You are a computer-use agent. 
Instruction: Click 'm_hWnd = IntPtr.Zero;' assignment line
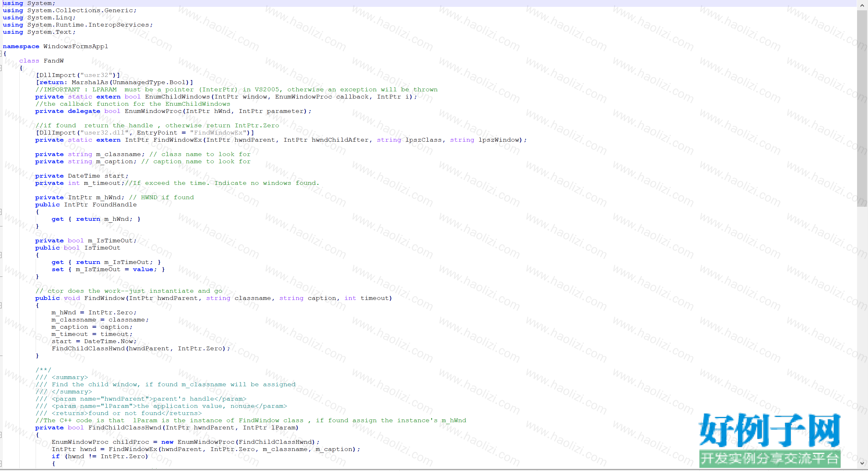tap(94, 312)
